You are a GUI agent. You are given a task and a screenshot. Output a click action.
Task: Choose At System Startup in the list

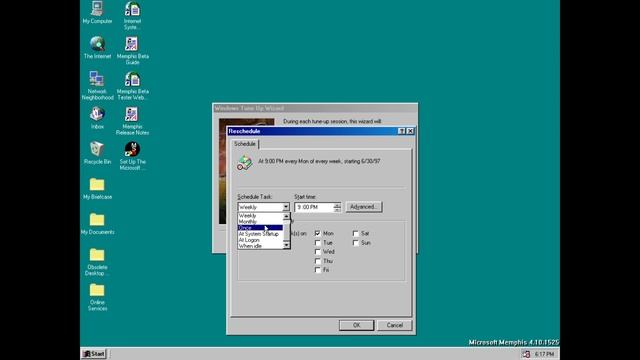click(260, 234)
